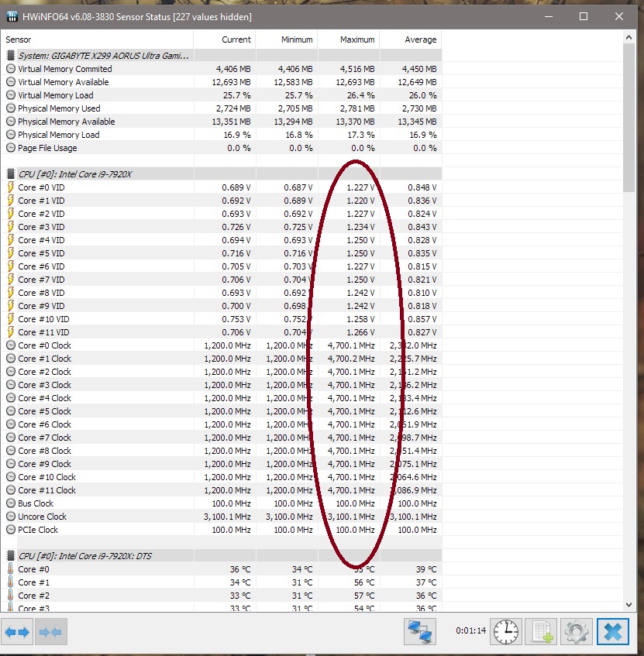
Task: Click lightning icon beside Core #11 VID
Action: pyautogui.click(x=11, y=332)
